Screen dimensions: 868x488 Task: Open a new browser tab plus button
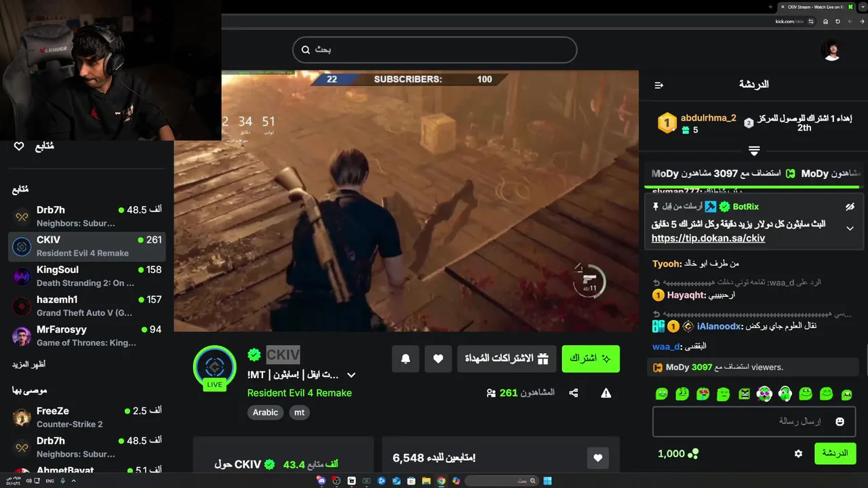point(770,7)
